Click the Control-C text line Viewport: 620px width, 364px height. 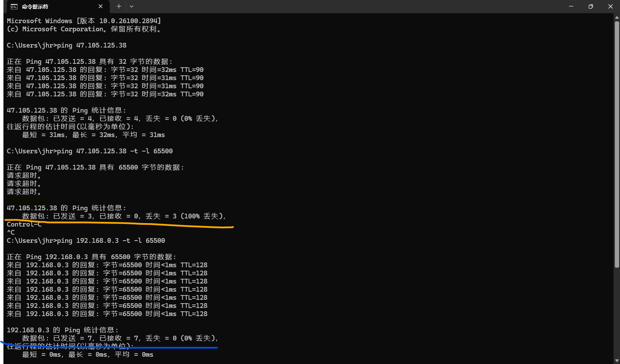click(x=24, y=224)
